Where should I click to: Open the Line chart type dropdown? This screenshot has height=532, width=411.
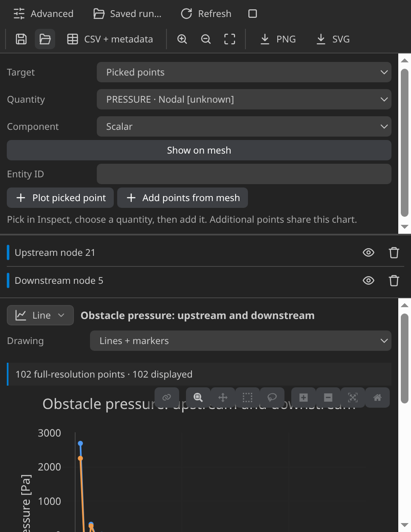pos(40,315)
